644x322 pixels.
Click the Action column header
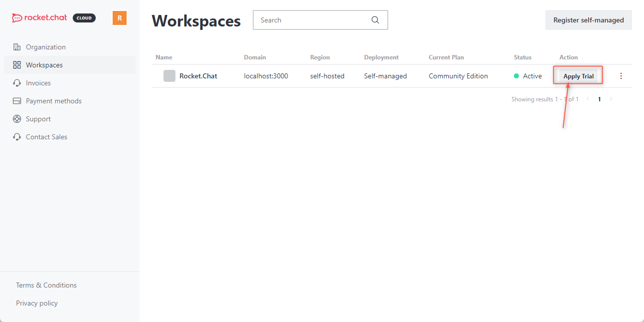point(569,57)
